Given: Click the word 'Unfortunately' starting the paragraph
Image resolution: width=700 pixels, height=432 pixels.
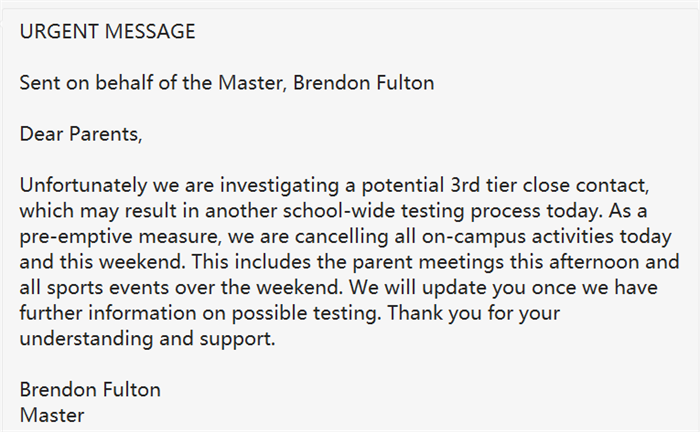Looking at the screenshot, I should 83,186.
